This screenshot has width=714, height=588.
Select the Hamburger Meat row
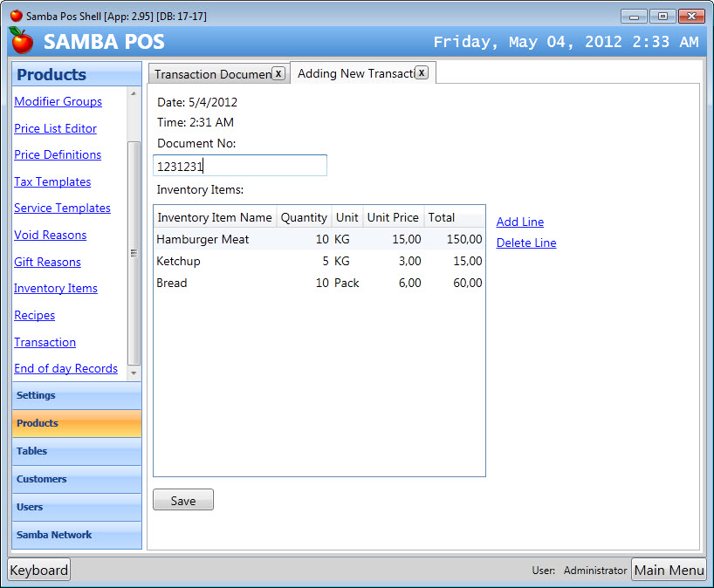click(x=319, y=239)
